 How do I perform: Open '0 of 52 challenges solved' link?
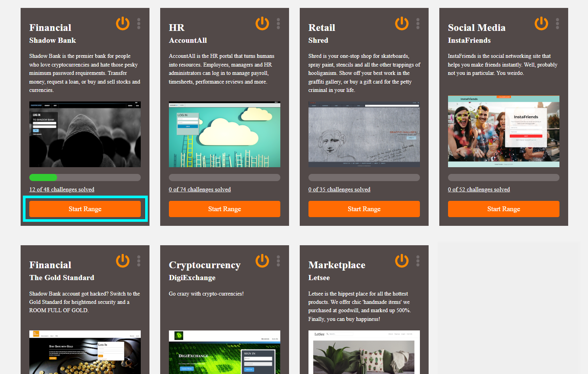tap(479, 189)
